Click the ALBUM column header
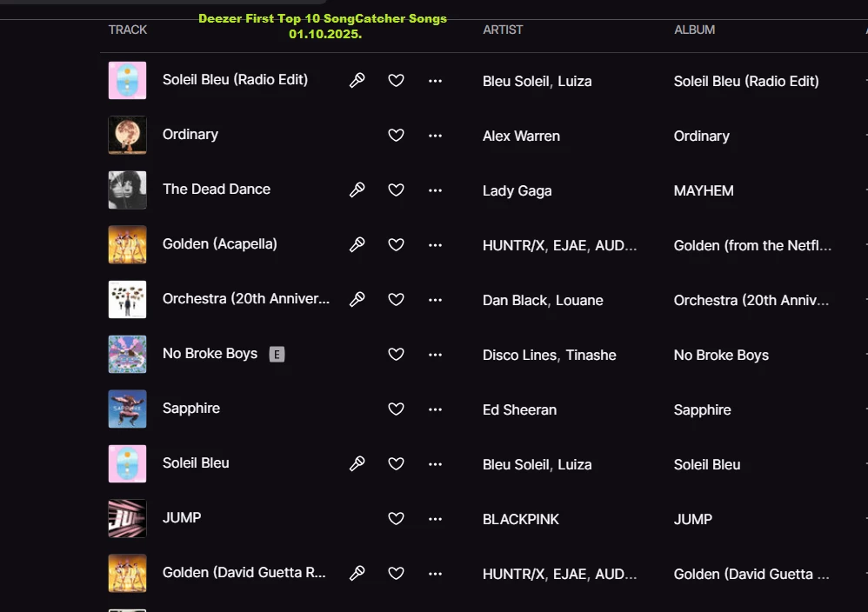This screenshot has height=612, width=868. [x=694, y=30]
